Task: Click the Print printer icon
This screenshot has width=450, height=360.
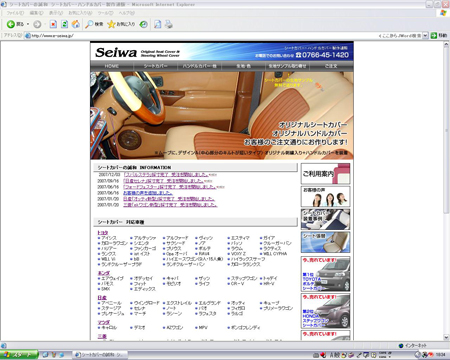Action: (169, 24)
